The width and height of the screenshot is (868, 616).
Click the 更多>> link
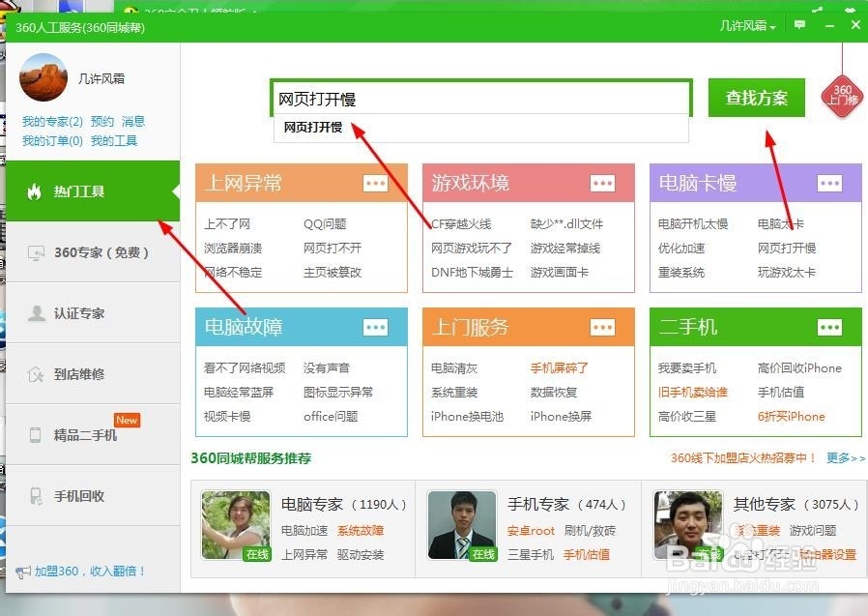846,458
